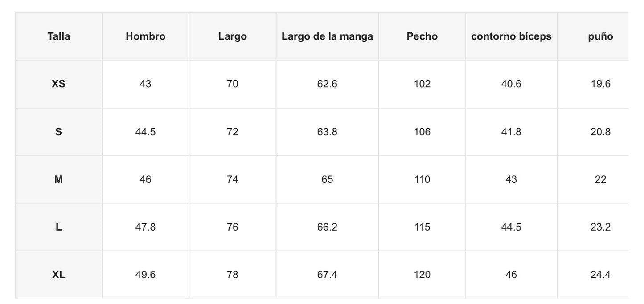The width and height of the screenshot is (644, 304).
Task: Click the M Largo value 74
Action: click(x=232, y=179)
